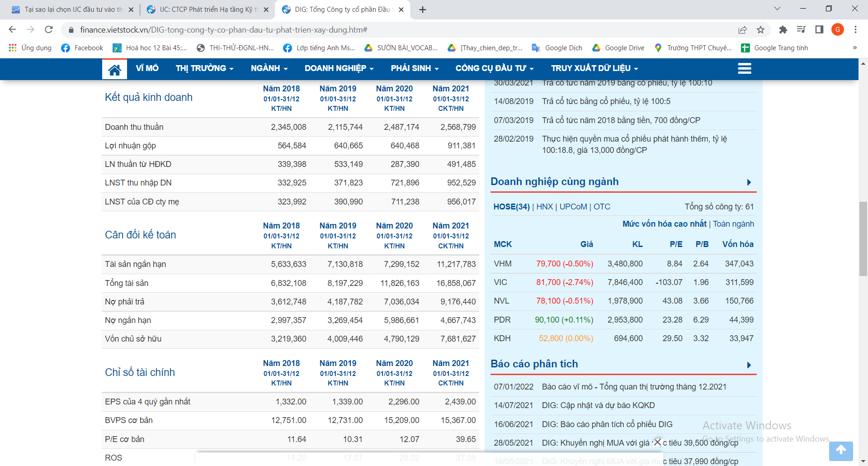Open Google Dịch bookmark

(x=557, y=48)
